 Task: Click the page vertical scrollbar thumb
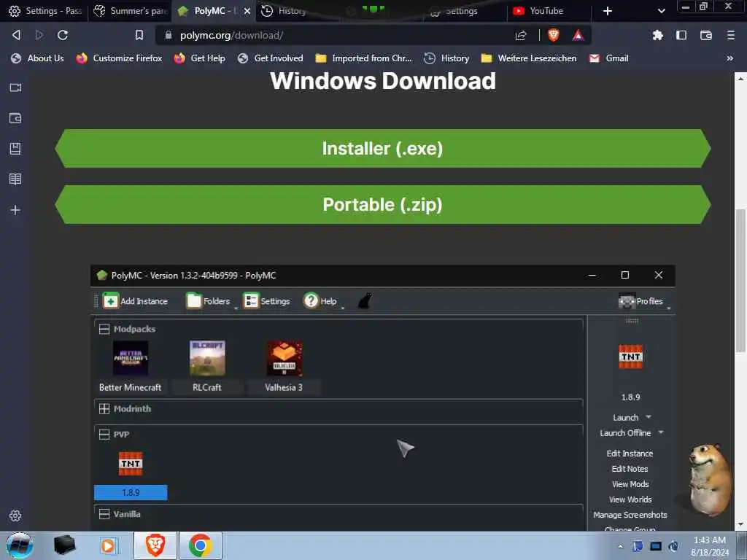740,281
